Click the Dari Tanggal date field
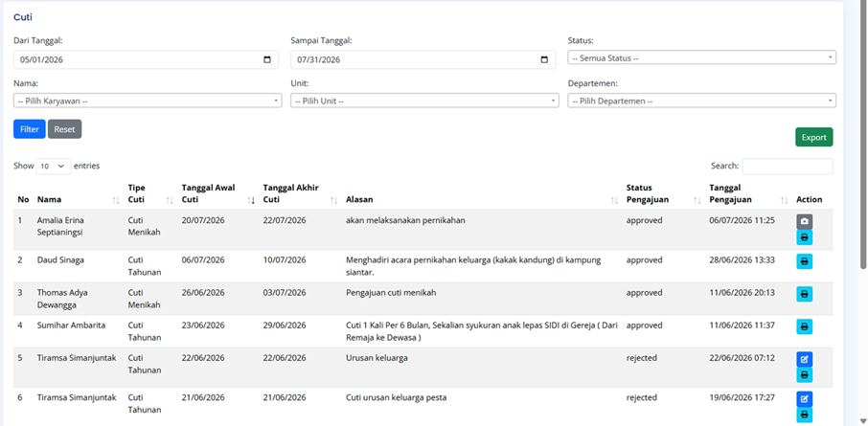The width and height of the screenshot is (868, 426). pyautogui.click(x=147, y=59)
